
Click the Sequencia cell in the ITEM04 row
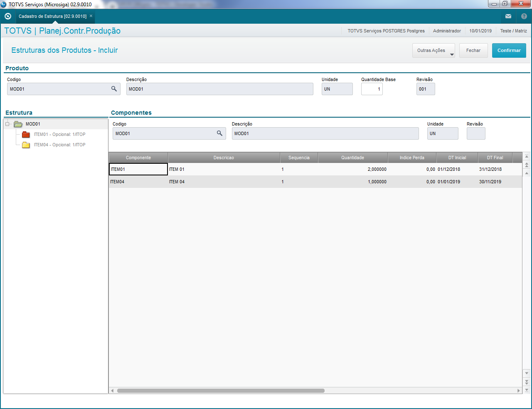tap(299, 182)
